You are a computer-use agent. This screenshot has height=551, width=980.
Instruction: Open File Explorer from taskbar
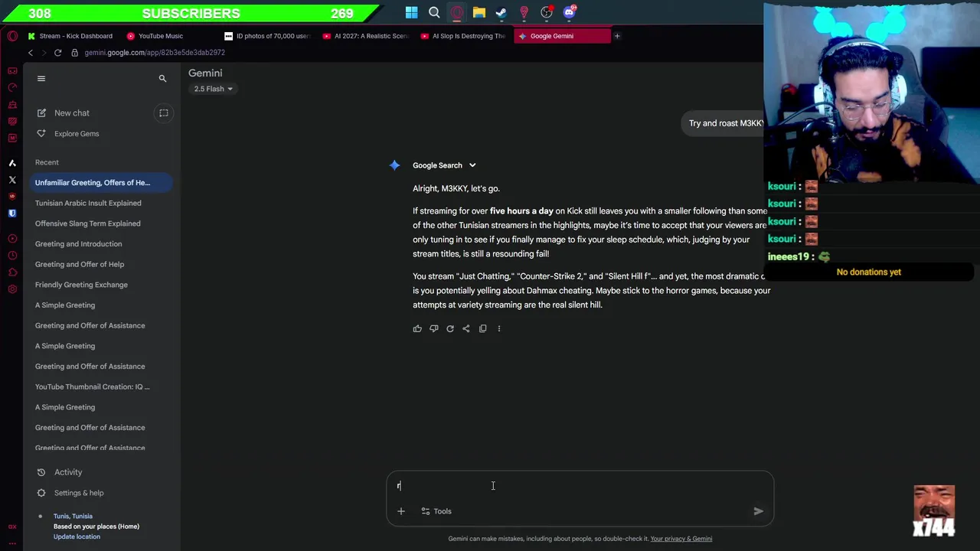[x=479, y=12]
